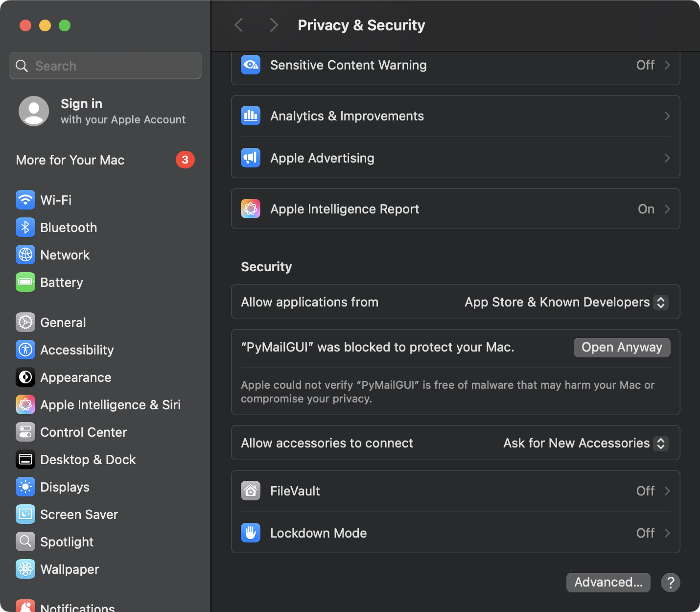
Task: Expand Apple Intelligence Report chevron
Action: coord(667,209)
